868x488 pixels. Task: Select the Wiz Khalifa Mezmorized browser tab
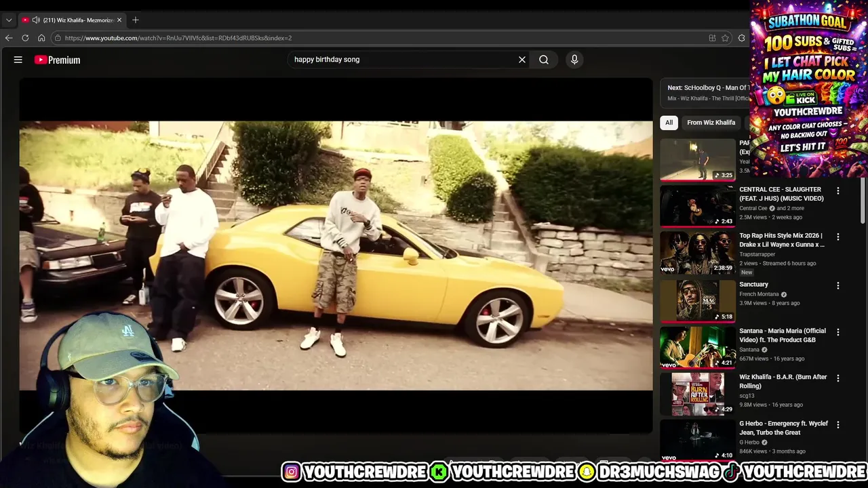click(72, 20)
